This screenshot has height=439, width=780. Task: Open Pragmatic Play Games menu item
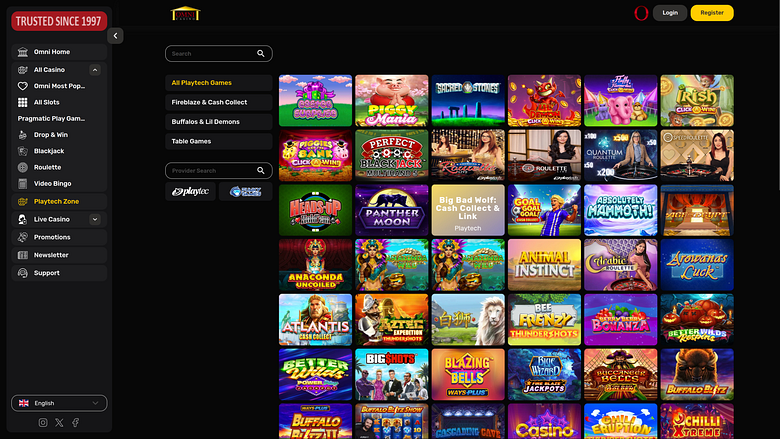[x=51, y=118]
